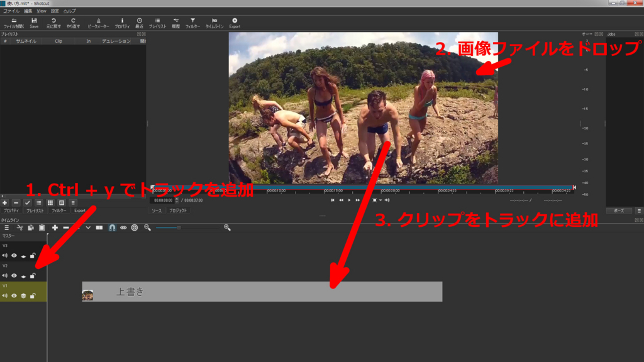Viewport: 644px width, 362px height.
Task: Adjust the timeline zoom slider
Action: [187, 228]
